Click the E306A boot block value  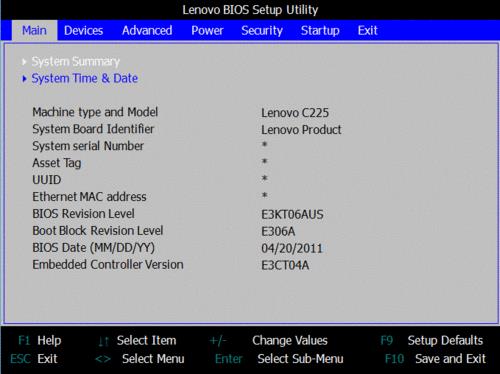click(278, 231)
